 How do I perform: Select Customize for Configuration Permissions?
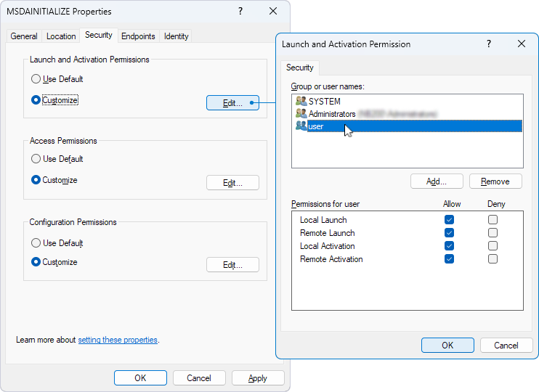point(36,262)
